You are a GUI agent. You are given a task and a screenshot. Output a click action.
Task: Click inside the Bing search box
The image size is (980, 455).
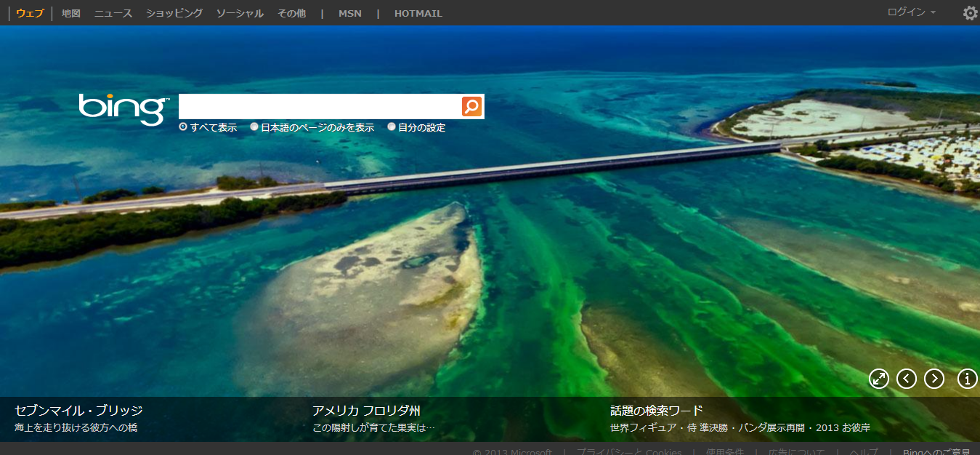[x=320, y=107]
